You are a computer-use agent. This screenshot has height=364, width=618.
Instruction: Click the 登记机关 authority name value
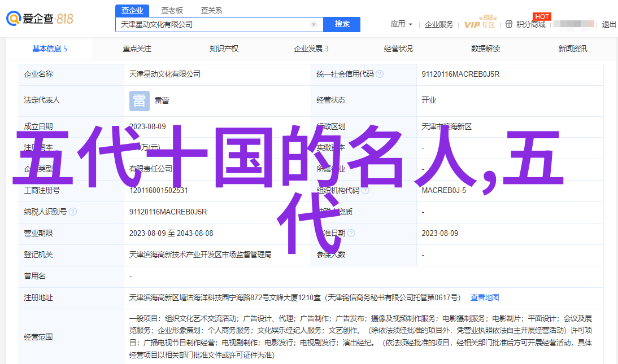coord(200,255)
